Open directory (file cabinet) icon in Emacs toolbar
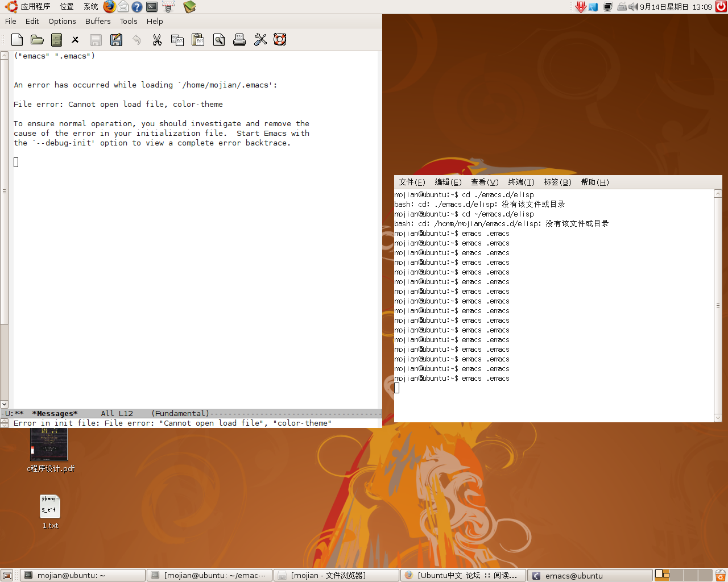Viewport: 728px width, 582px height. (56, 40)
